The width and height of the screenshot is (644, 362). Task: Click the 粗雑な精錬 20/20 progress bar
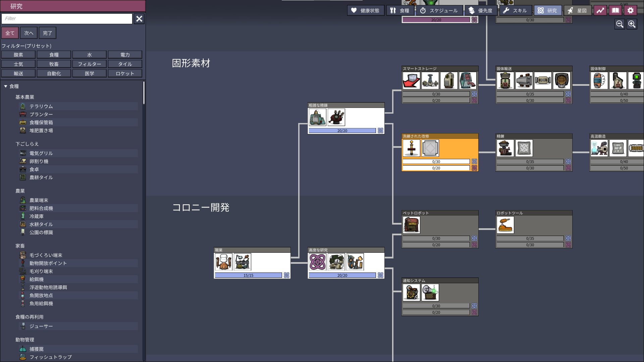(342, 131)
